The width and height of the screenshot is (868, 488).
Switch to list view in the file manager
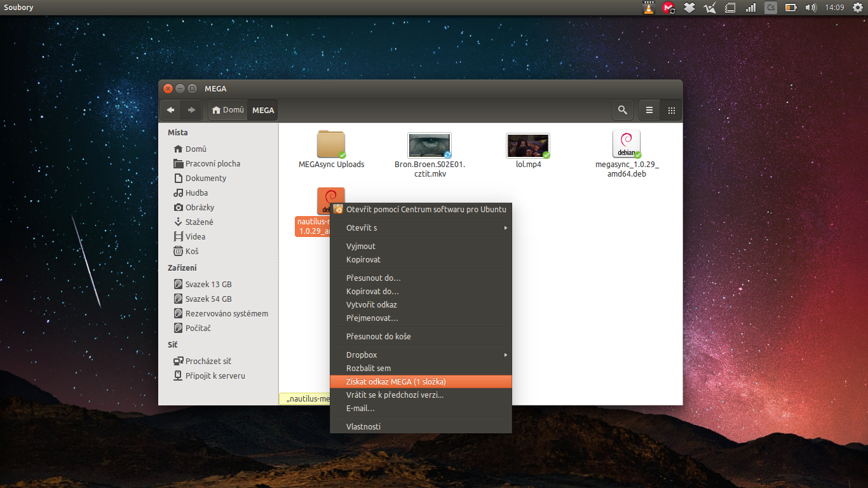pyautogui.click(x=648, y=109)
